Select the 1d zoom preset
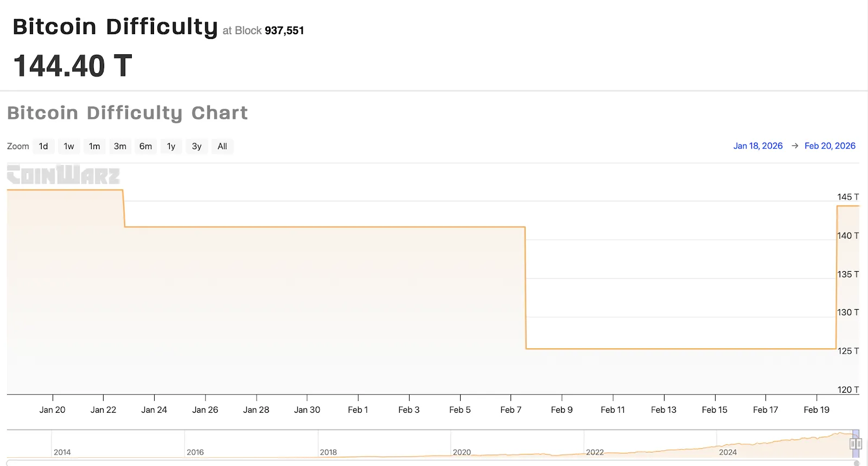This screenshot has width=868, height=466. click(43, 146)
